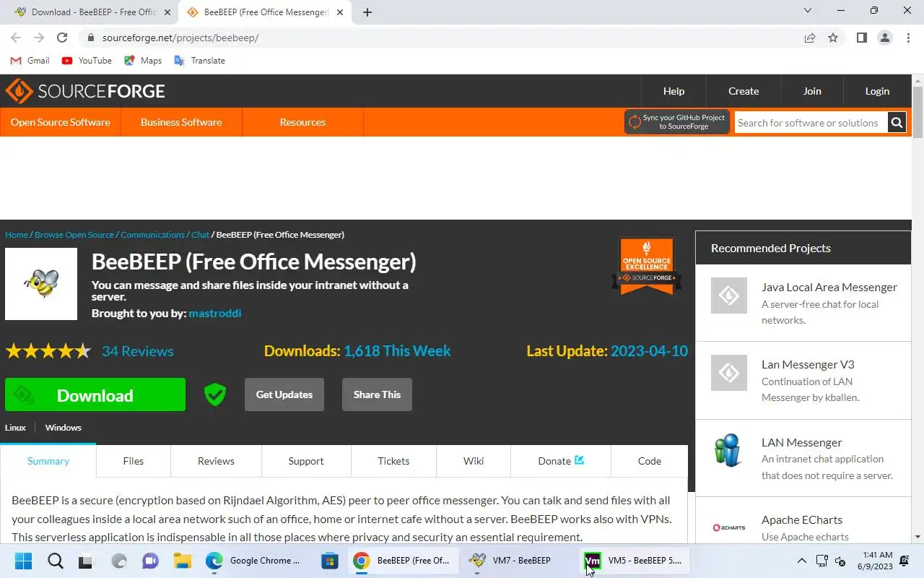The image size is (924, 578).
Task: Open Windows Start menu
Action: (23, 561)
